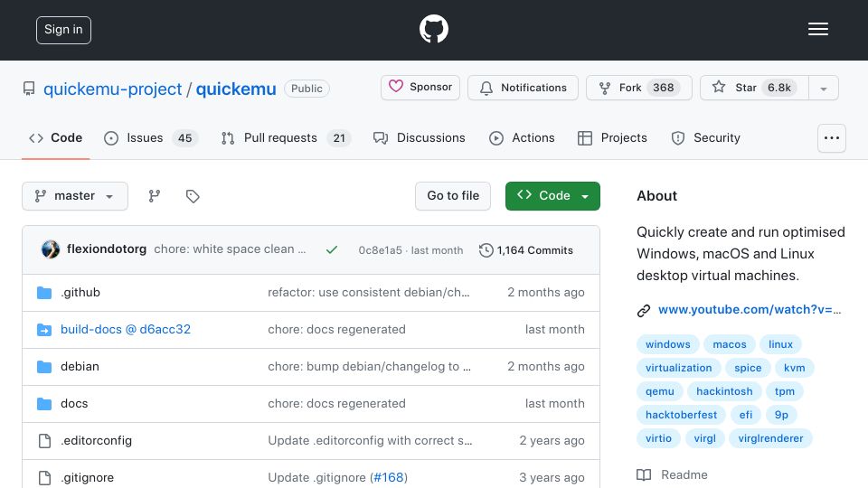Click the green check status icon
The image size is (868, 488).
332,250
